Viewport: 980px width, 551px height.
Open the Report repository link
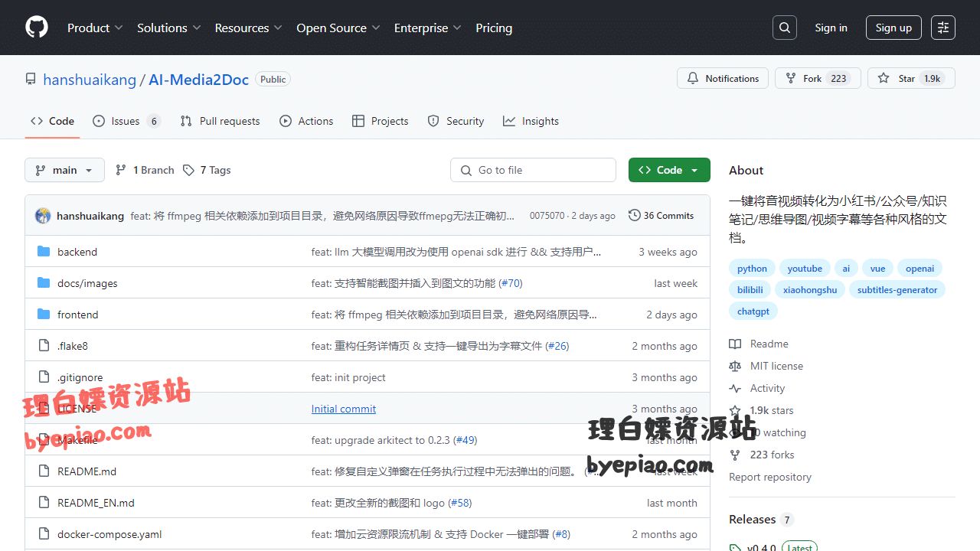coord(770,477)
